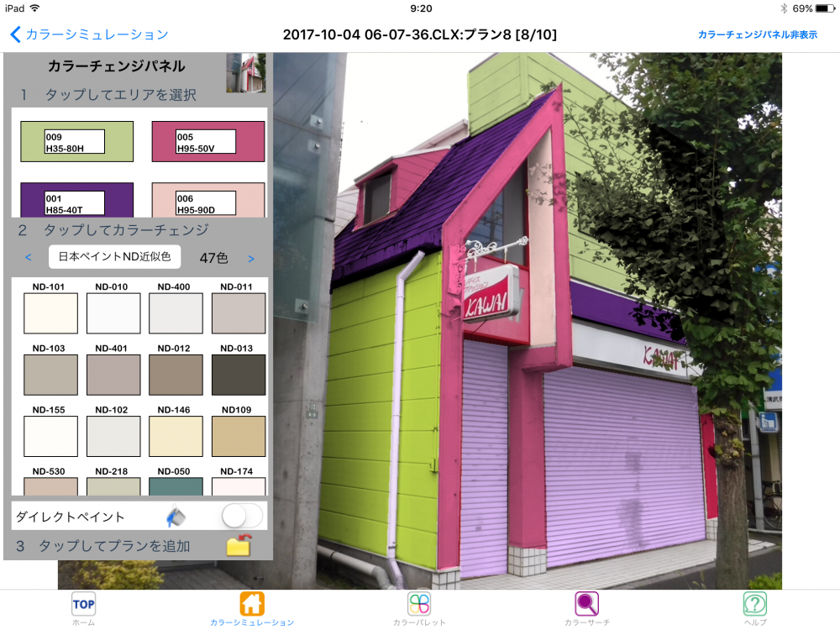
Task: Go to next color palette set
Action: tap(250, 258)
